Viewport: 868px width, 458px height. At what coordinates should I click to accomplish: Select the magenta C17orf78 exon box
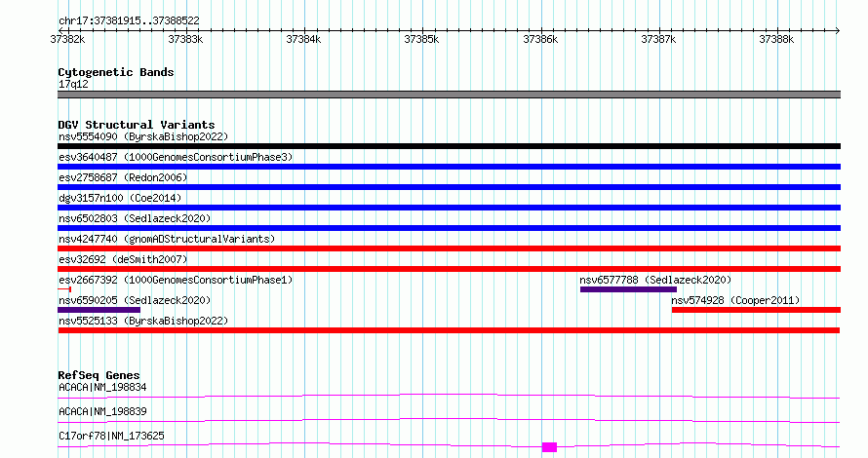pos(549,447)
